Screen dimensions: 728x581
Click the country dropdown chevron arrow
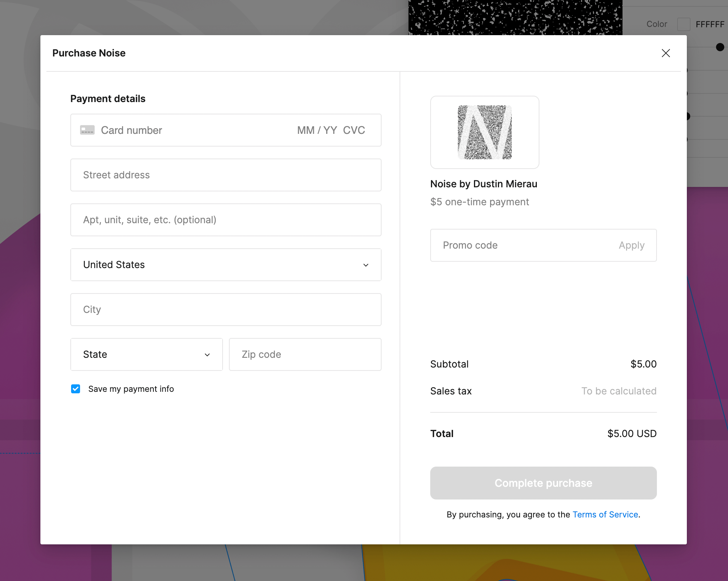pyautogui.click(x=365, y=265)
